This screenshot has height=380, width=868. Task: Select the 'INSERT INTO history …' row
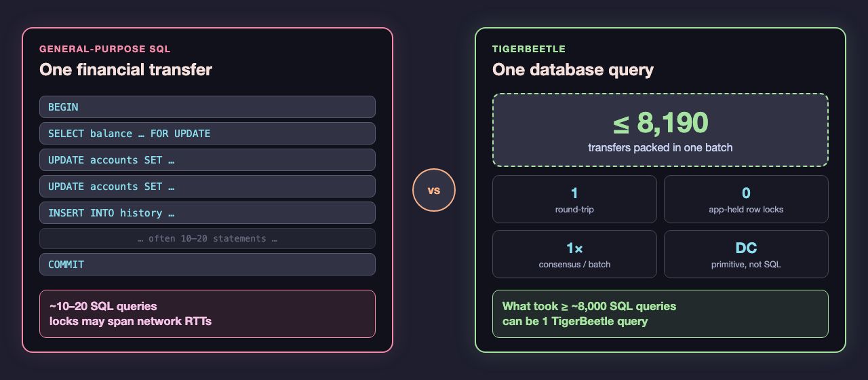coord(208,213)
